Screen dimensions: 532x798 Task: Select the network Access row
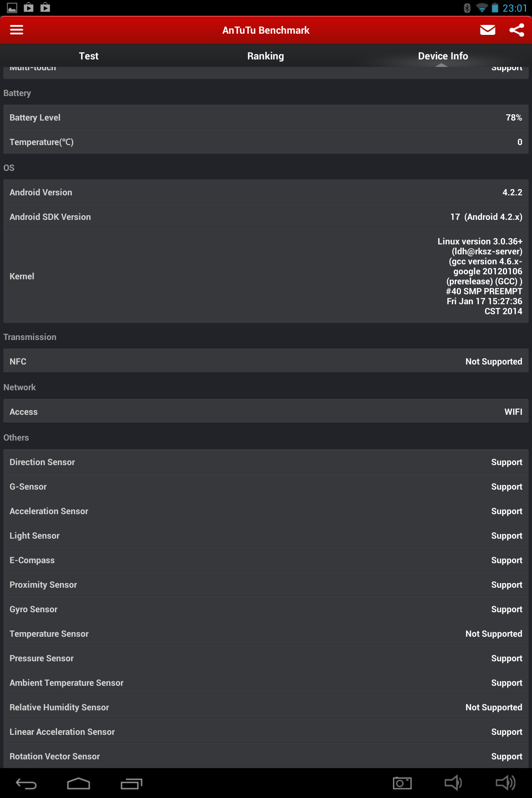(266, 412)
